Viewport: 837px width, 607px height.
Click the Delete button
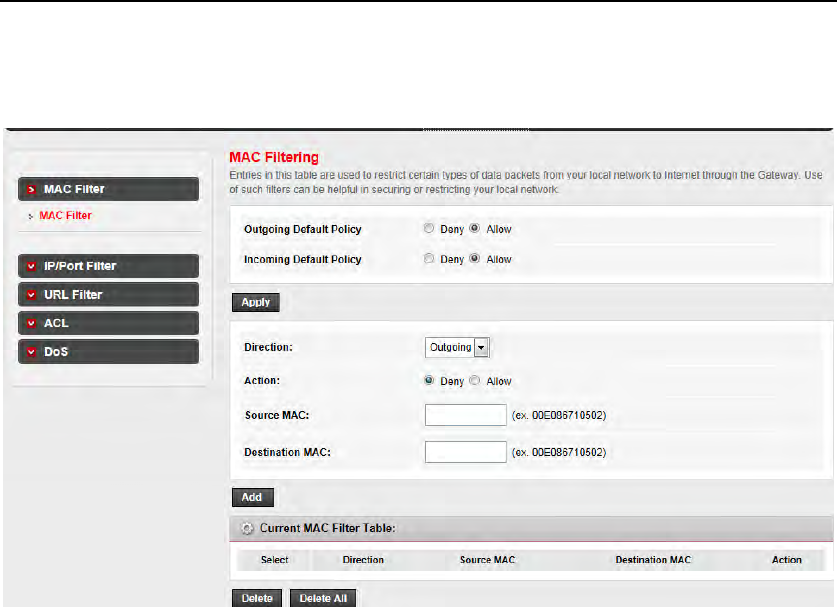(257, 598)
